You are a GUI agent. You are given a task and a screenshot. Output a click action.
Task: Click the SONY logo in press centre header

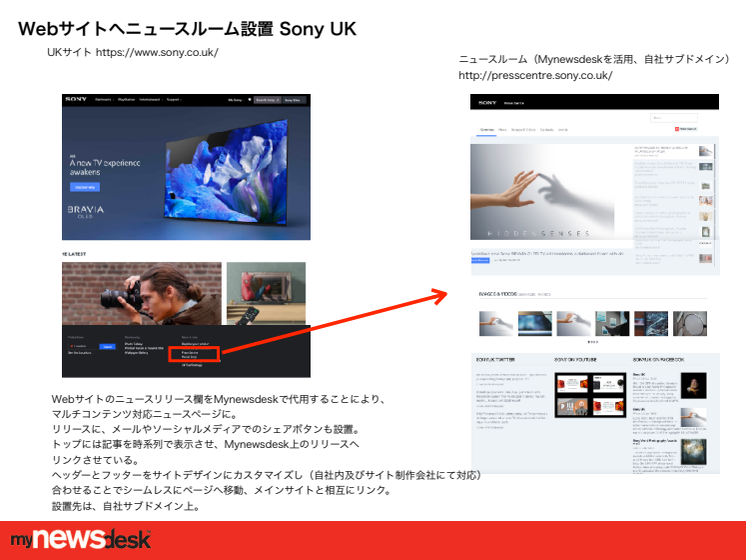pyautogui.click(x=487, y=103)
